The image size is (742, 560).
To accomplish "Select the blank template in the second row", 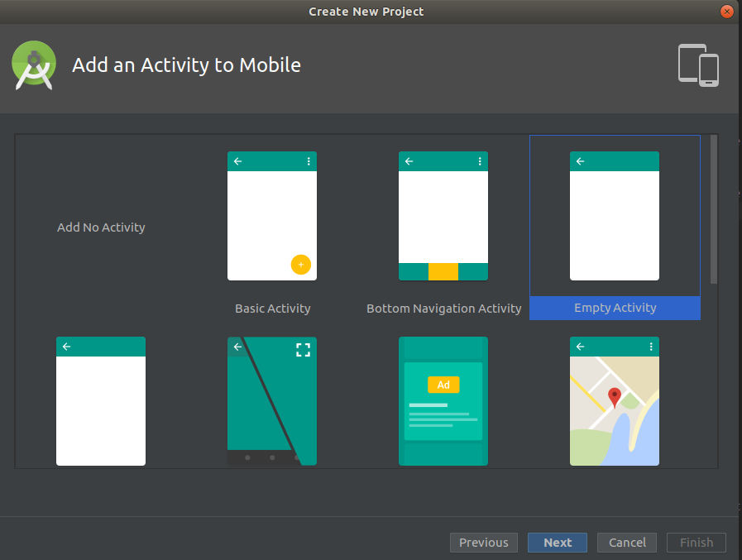I will 101,401.
